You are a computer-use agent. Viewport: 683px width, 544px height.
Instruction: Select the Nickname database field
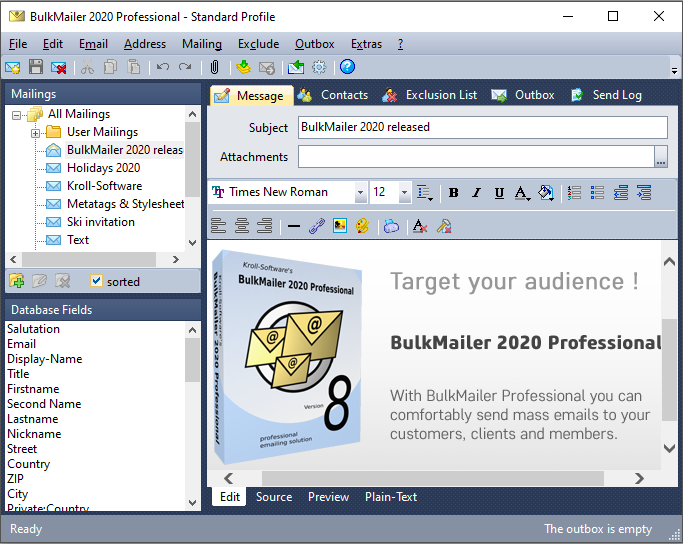coord(34,434)
